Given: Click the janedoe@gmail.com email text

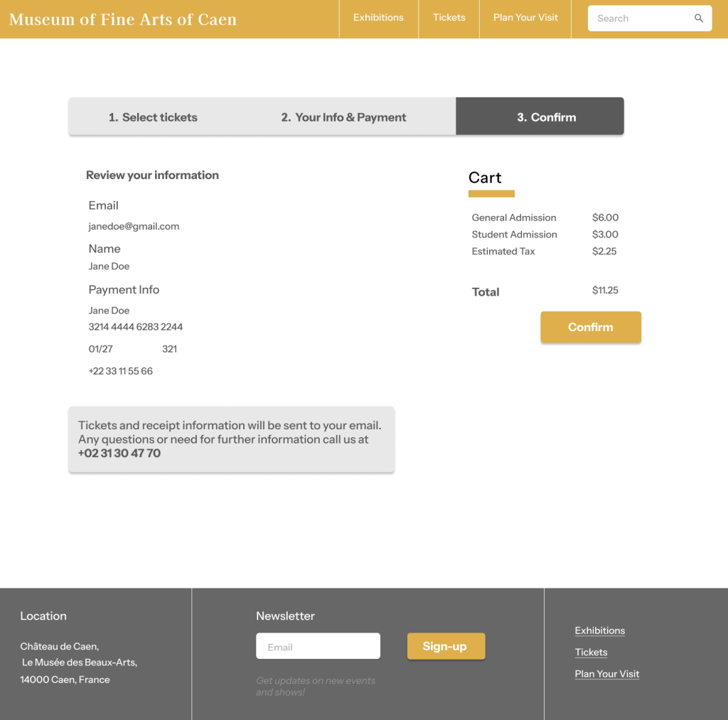Looking at the screenshot, I should 134,227.
